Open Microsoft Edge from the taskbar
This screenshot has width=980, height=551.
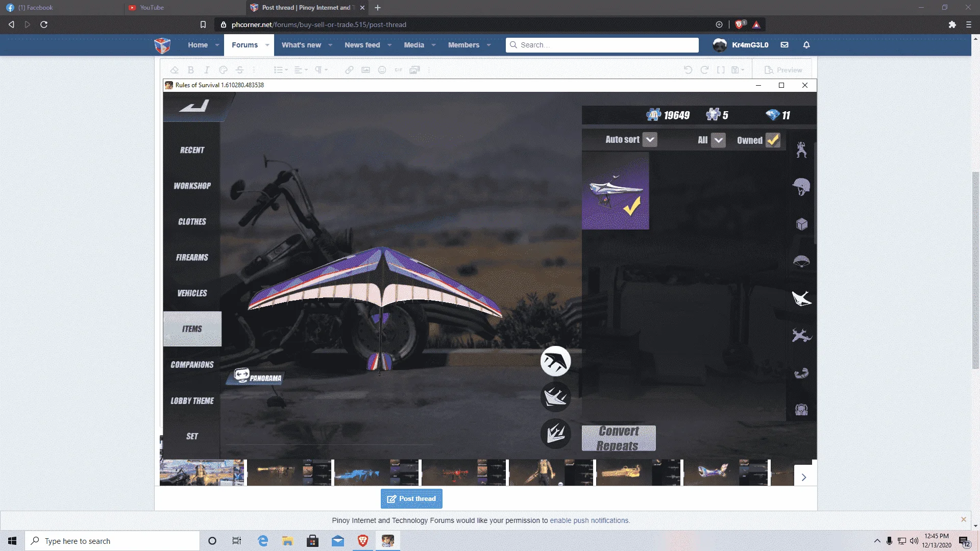(x=263, y=541)
